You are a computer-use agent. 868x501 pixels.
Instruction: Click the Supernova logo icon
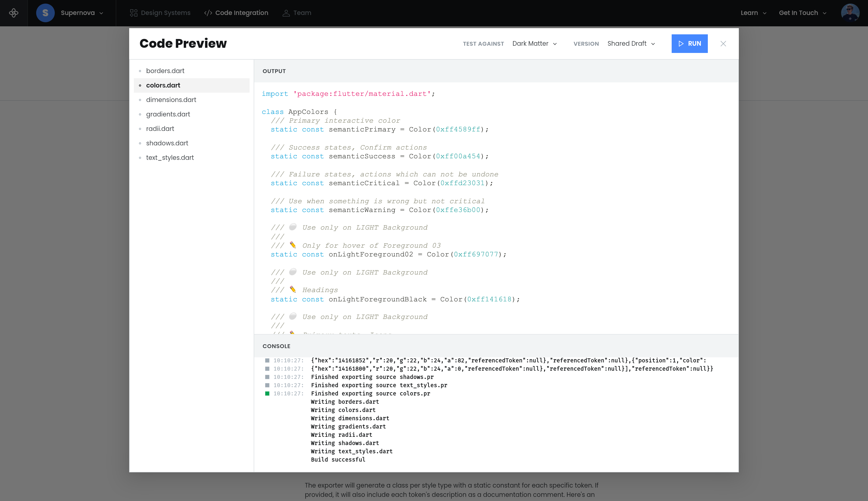pos(14,13)
